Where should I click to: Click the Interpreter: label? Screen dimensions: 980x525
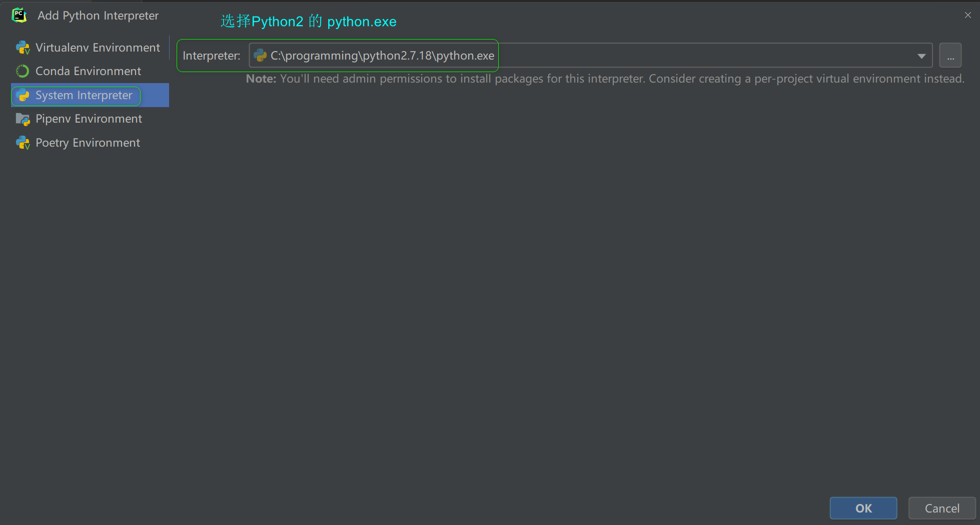[x=212, y=56]
